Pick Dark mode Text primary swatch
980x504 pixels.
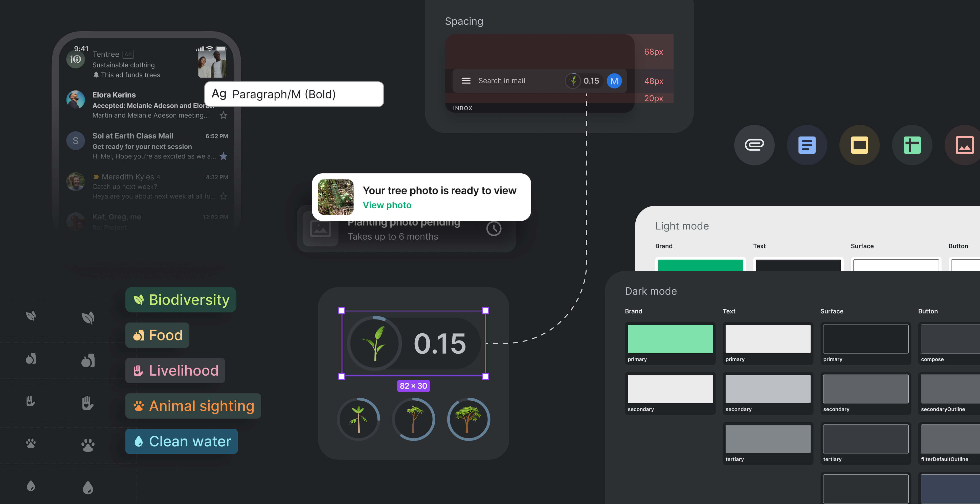[768, 339]
